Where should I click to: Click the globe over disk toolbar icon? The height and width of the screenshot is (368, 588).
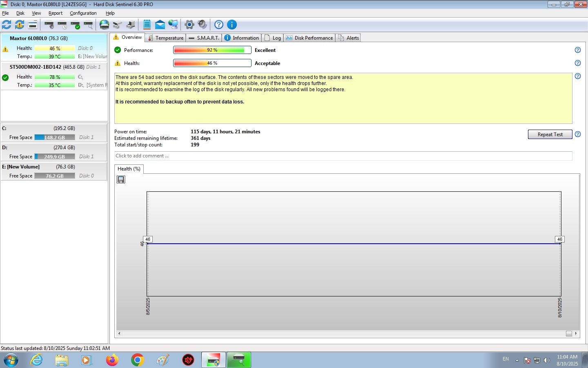(x=105, y=25)
